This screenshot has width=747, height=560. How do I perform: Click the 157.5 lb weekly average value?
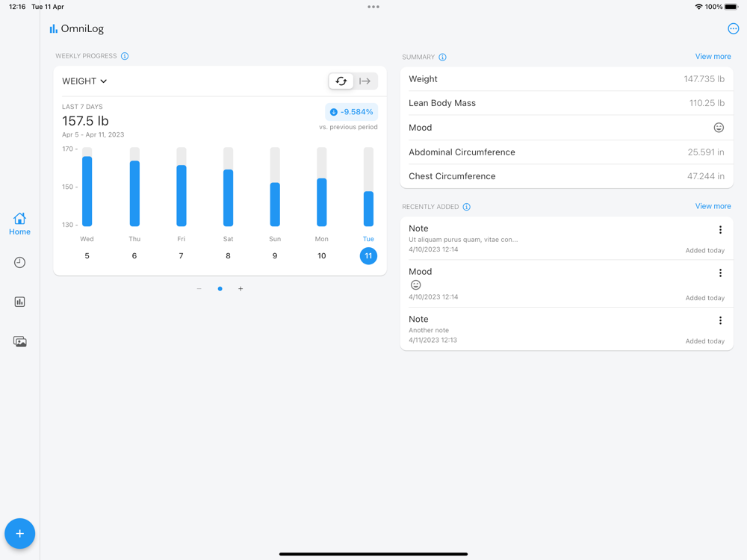coord(85,121)
